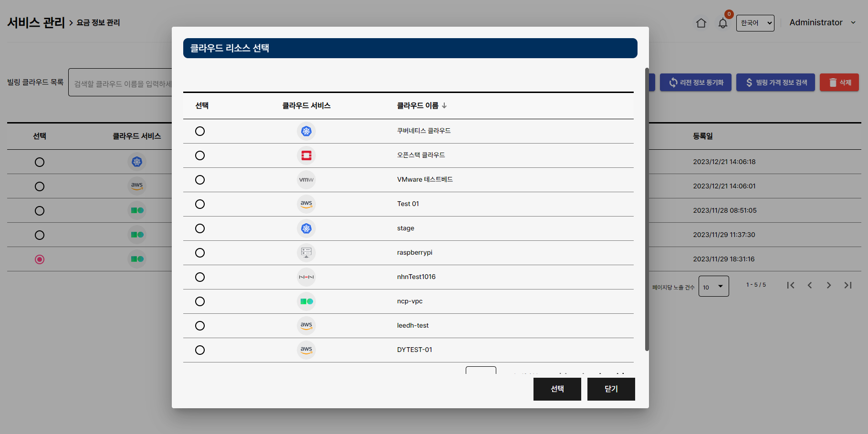Click the NHN icon beside nhnTest1016

(306, 277)
